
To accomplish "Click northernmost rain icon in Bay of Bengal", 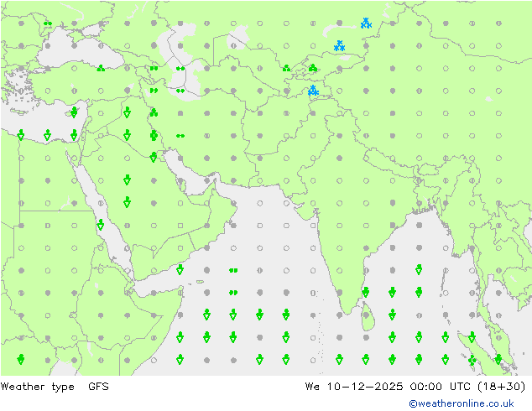I will 419,269.
